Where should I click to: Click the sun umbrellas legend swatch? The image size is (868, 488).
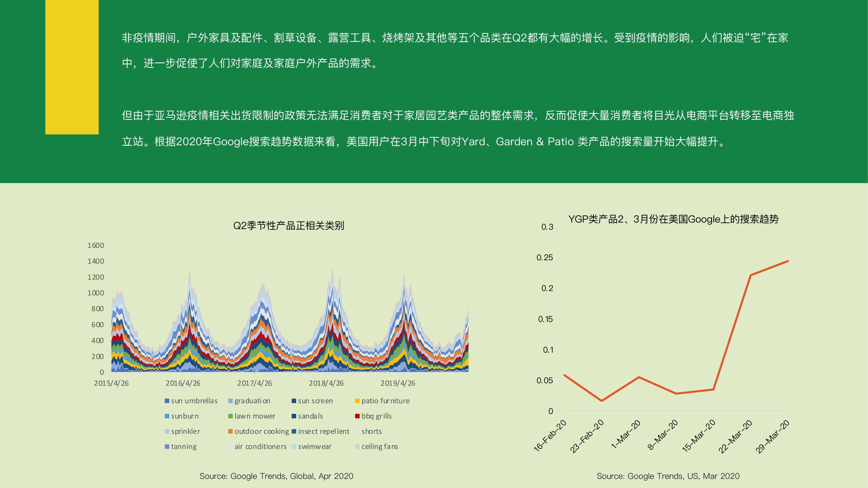[167, 401]
